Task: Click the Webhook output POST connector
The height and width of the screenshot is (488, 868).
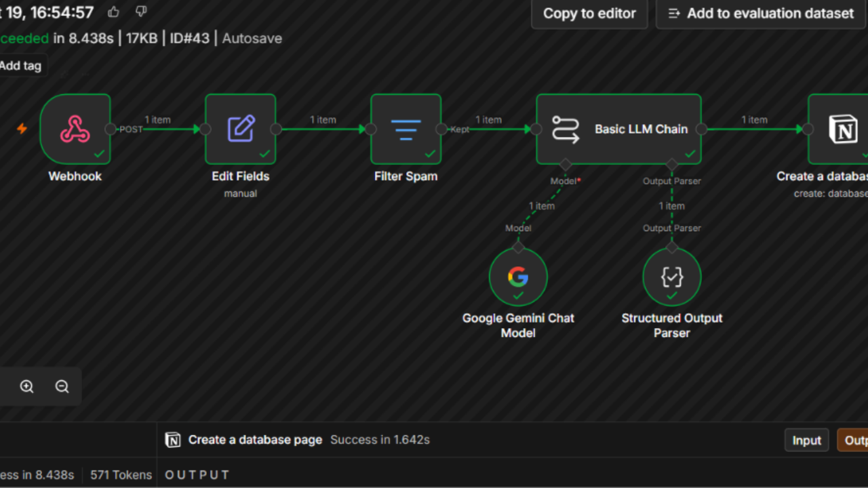Action: point(111,129)
